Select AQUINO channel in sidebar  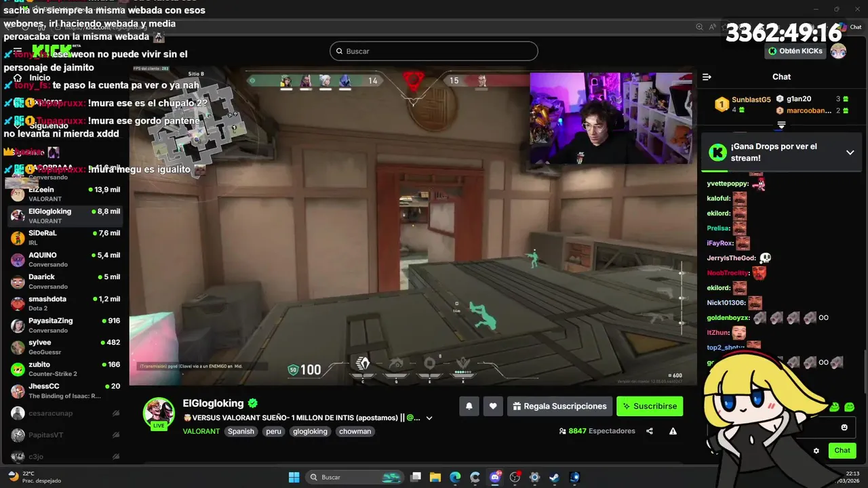click(65, 260)
